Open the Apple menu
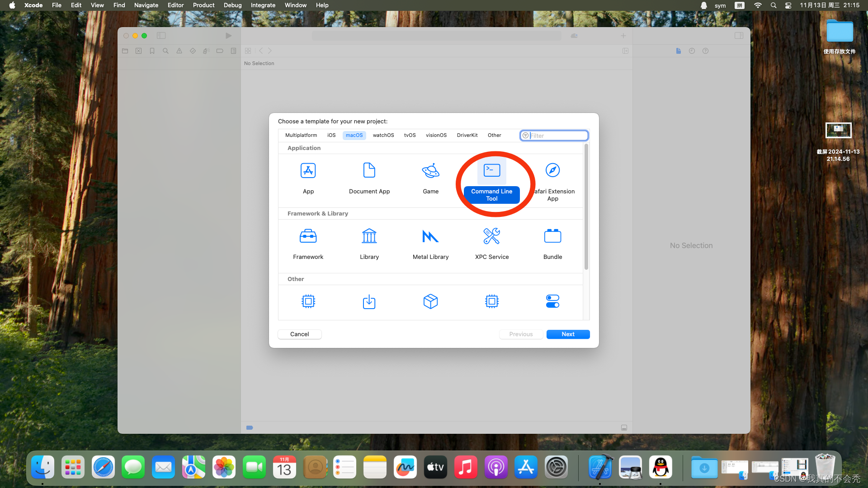This screenshot has width=868, height=488. point(12,5)
